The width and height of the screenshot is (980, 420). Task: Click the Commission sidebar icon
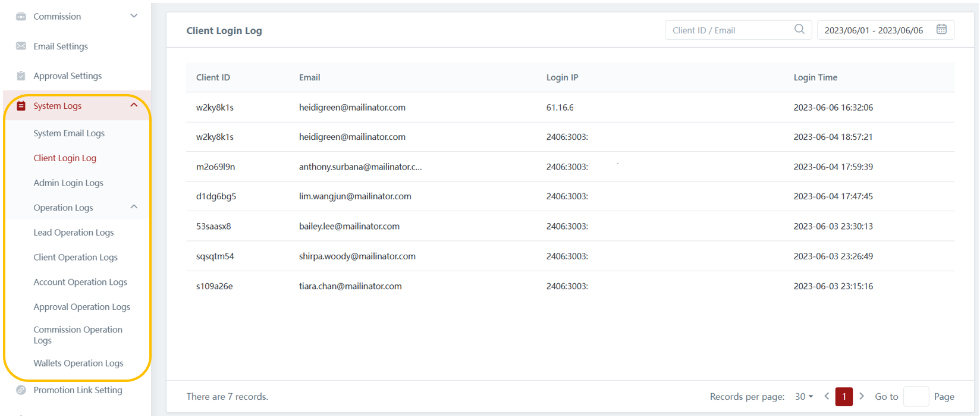[21, 17]
